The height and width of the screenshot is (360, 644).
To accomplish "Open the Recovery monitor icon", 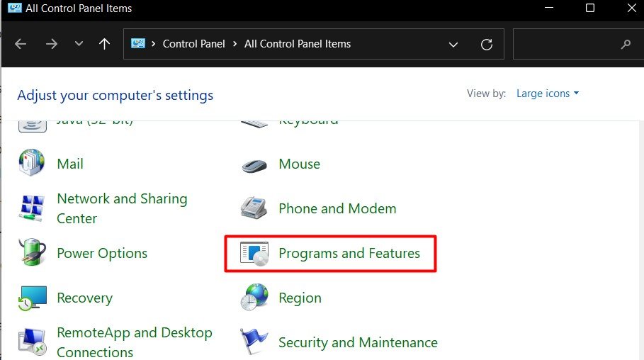I will pos(33,298).
